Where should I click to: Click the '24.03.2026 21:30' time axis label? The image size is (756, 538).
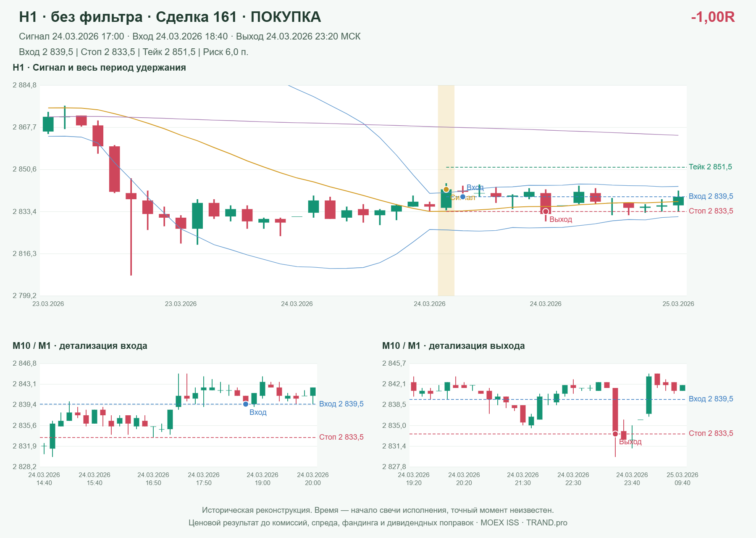point(523,479)
